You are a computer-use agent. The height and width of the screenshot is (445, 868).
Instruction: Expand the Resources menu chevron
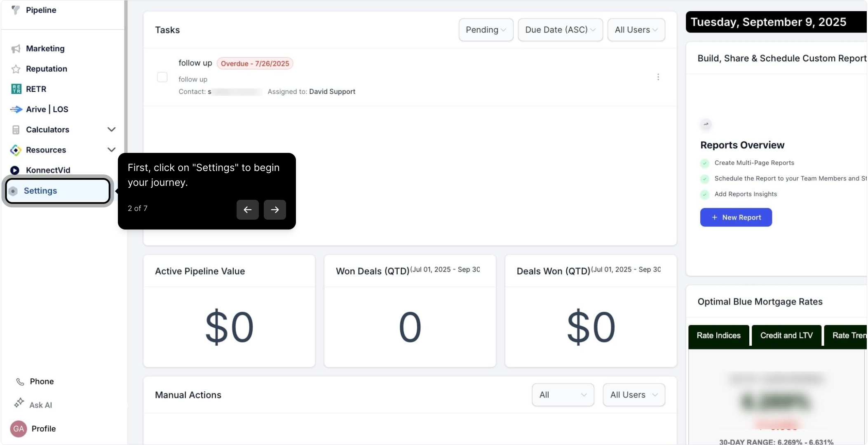111,150
